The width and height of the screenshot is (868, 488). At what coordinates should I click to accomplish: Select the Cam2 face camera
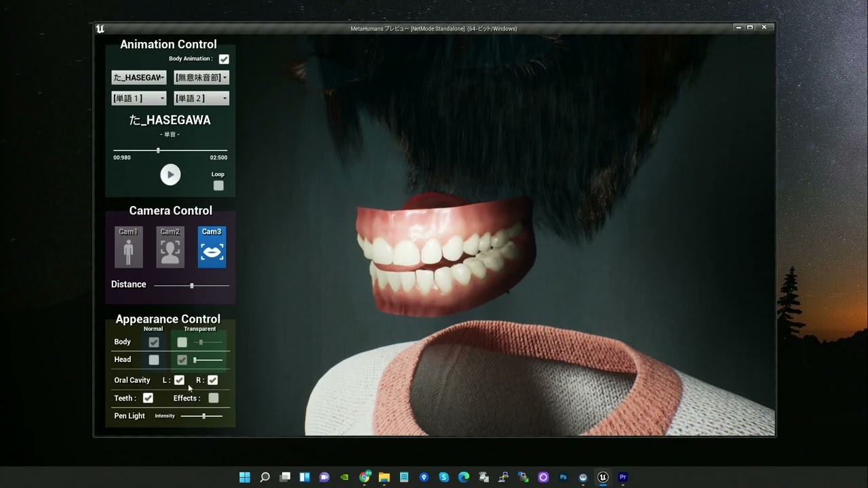(170, 247)
